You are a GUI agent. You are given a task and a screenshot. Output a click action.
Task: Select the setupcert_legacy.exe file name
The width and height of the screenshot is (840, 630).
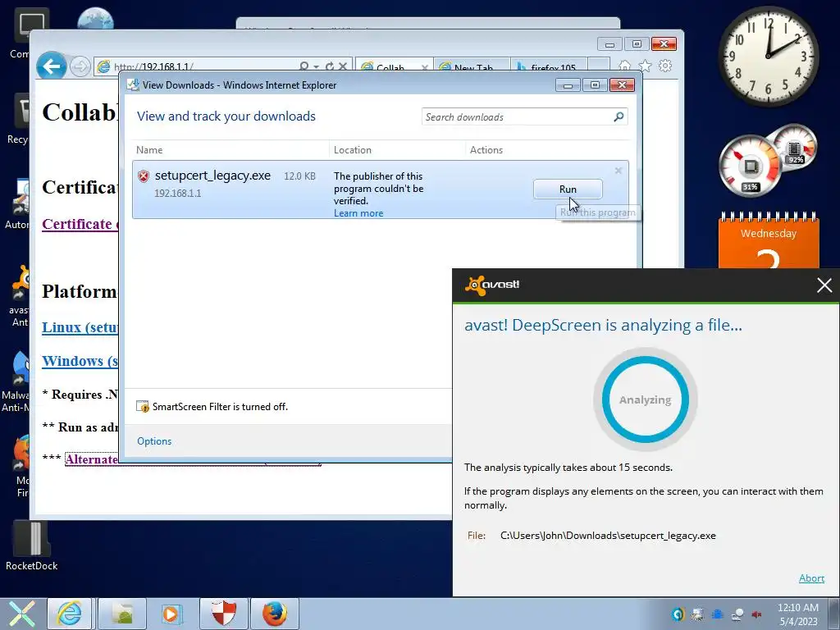(212, 176)
